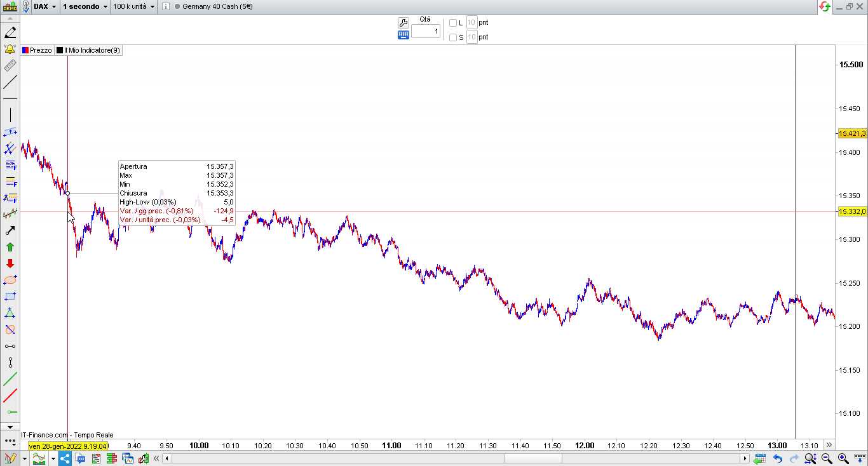Choose the green upward arrow marker
This screenshot has width=868, height=466.
10,247
